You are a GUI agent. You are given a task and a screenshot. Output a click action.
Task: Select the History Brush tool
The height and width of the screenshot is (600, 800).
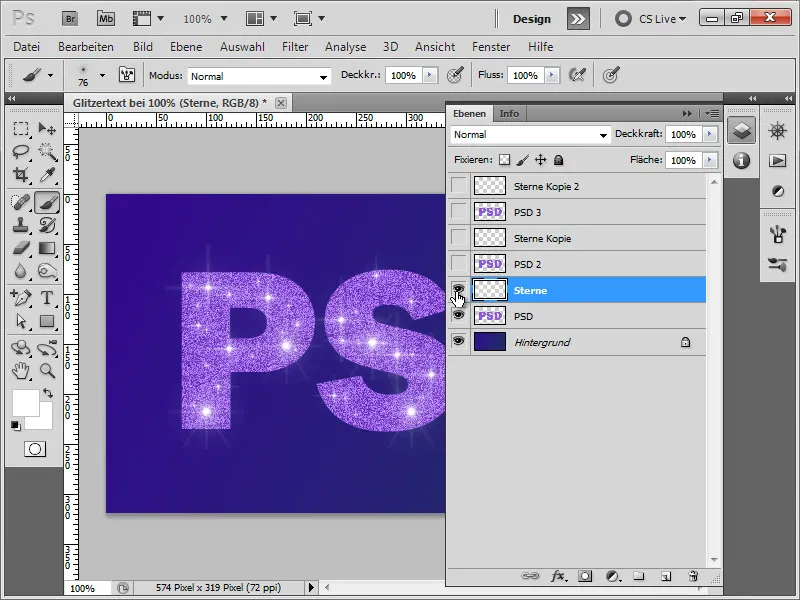pyautogui.click(x=47, y=225)
